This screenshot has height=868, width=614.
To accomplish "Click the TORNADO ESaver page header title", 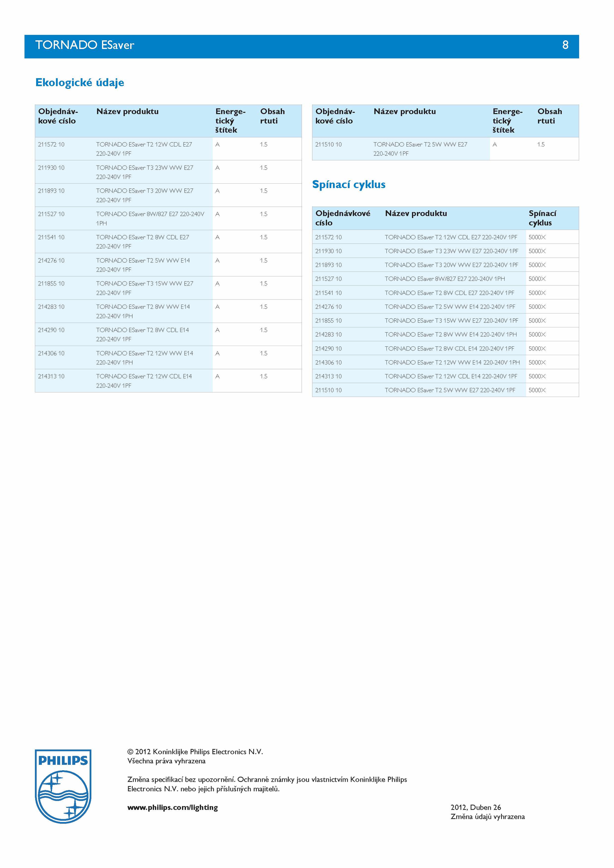I will (84, 45).
